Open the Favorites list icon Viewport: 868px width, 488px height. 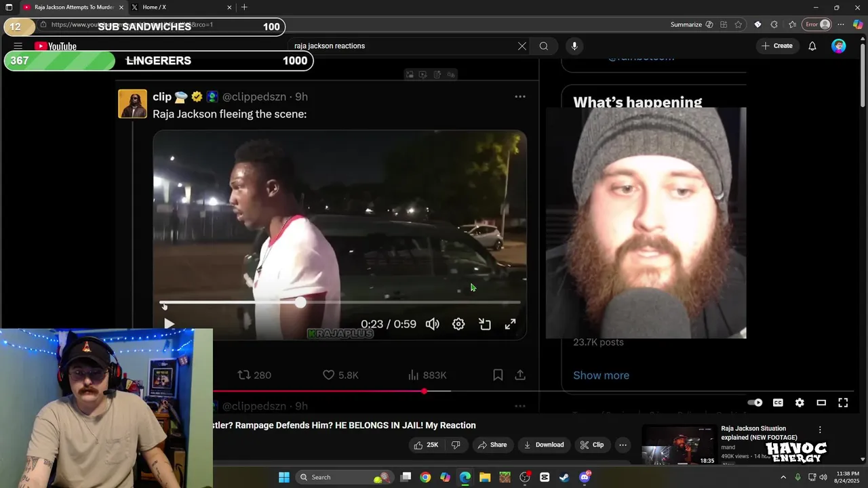coord(792,24)
